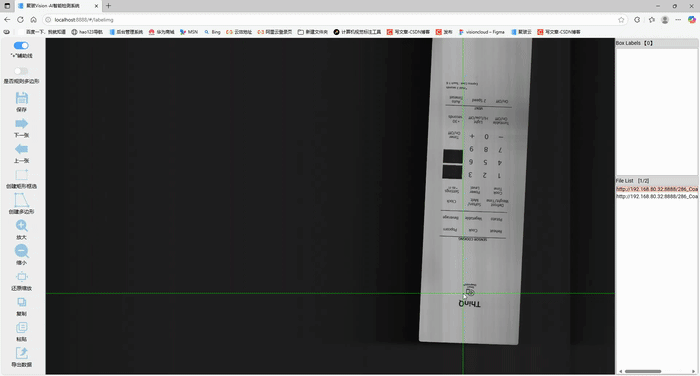Click the 保存 save icon
This screenshot has height=376, width=700.
pyautogui.click(x=21, y=98)
